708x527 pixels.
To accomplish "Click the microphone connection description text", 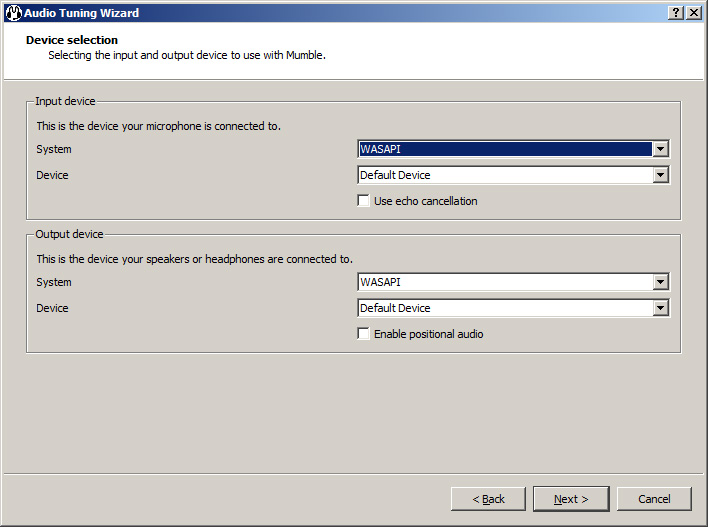I will [x=159, y=126].
